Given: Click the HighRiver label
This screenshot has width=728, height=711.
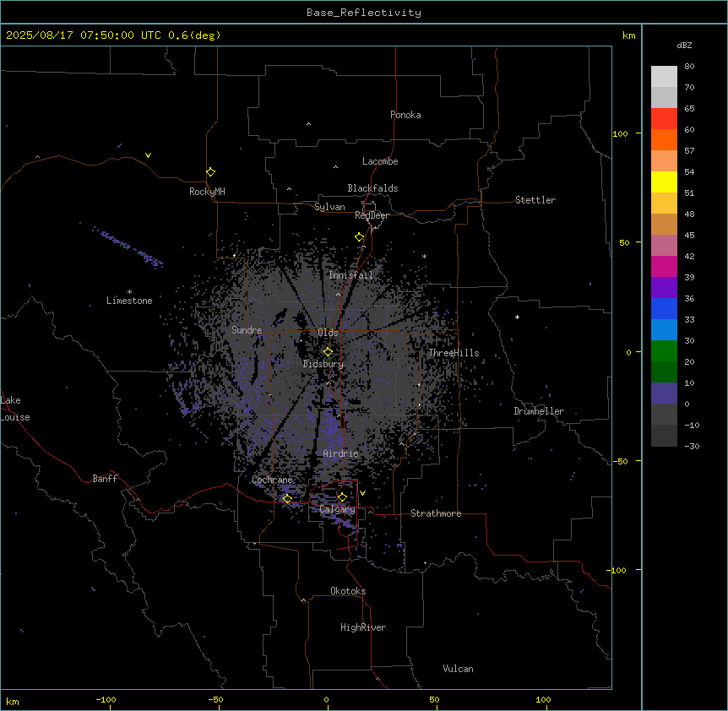Looking at the screenshot, I should click(363, 627).
